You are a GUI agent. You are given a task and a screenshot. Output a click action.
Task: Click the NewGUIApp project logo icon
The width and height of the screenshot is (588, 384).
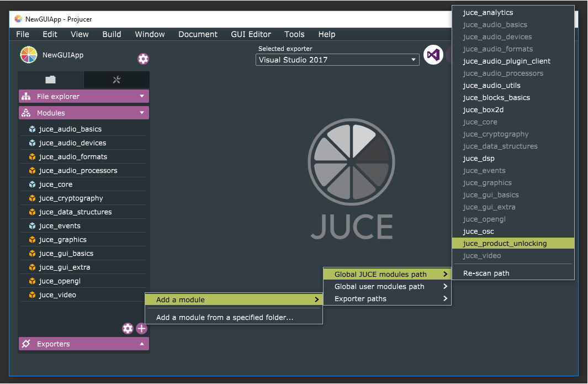[29, 55]
